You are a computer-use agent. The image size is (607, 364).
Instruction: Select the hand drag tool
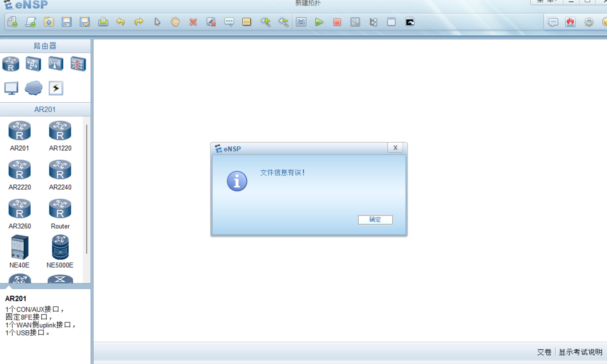(x=175, y=22)
